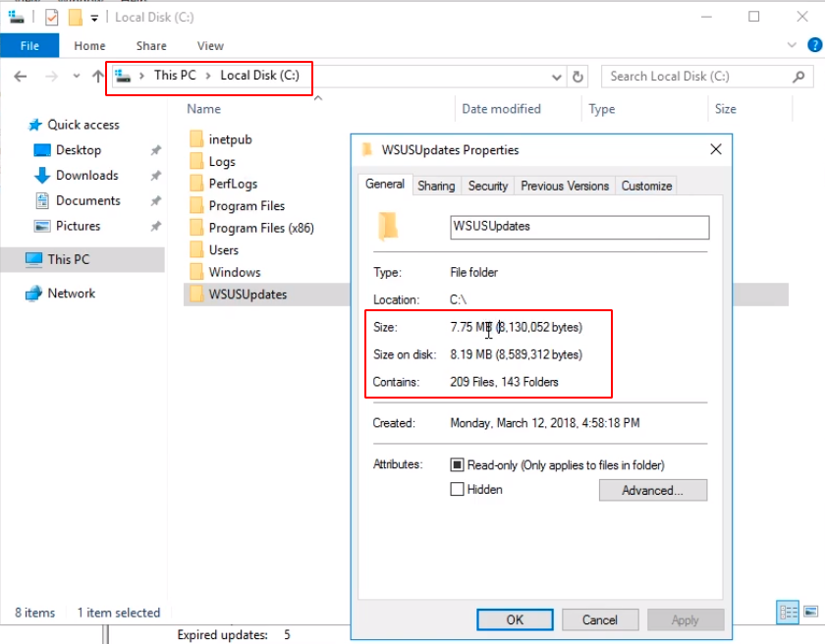Sort by the Date modified column
The height and width of the screenshot is (644, 825).
pos(501,109)
